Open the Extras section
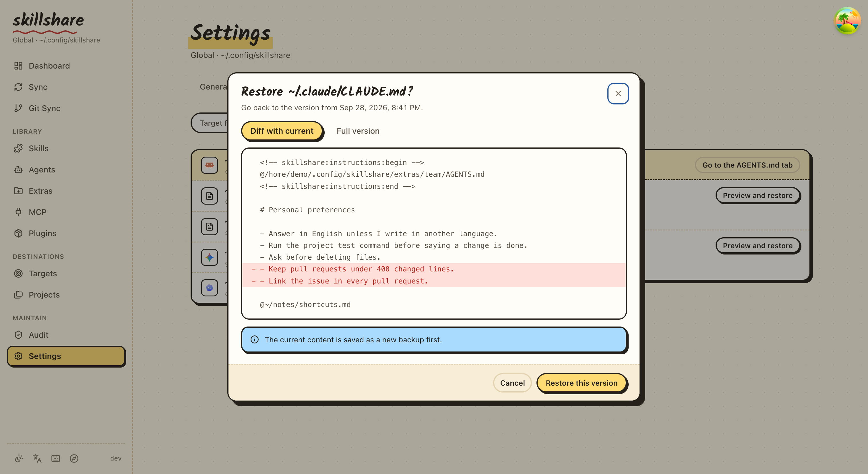Image resolution: width=868 pixels, height=474 pixels. pyautogui.click(x=66, y=191)
